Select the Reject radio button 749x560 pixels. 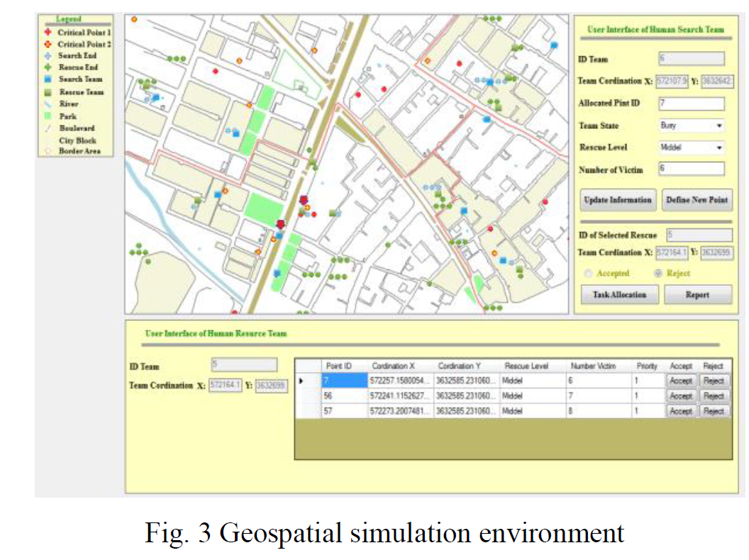[x=658, y=273]
